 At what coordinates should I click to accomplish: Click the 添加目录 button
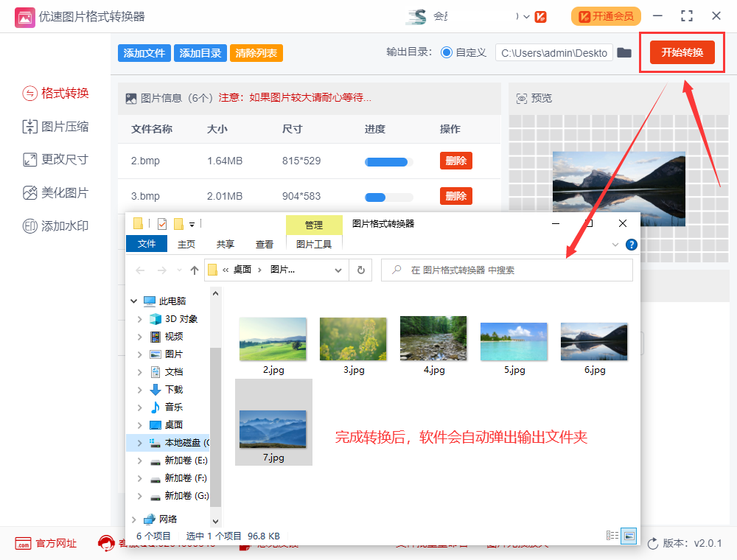pyautogui.click(x=200, y=53)
